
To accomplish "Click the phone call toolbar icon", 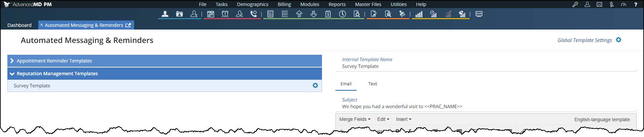I will point(254,14).
